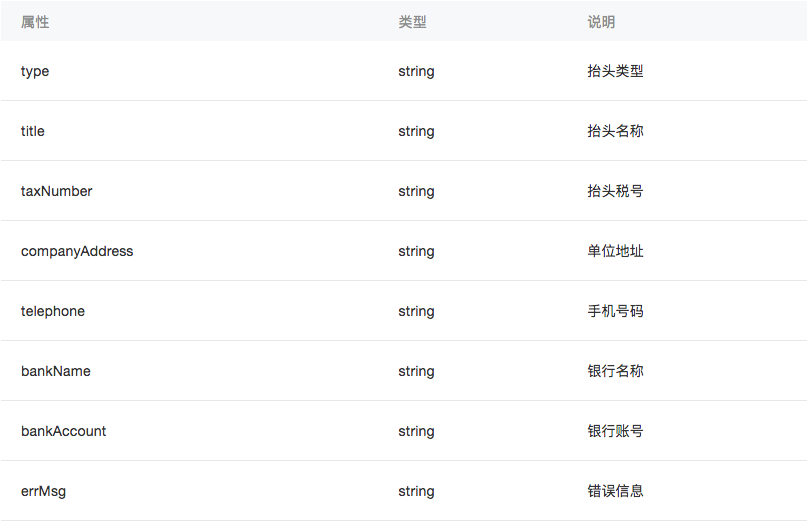Click the 抬头类型 description text
Image resolution: width=812 pixels, height=524 pixels.
[x=615, y=71]
